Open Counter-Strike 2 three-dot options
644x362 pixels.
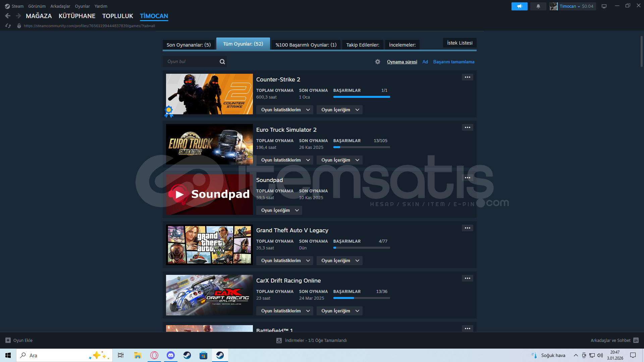pyautogui.click(x=467, y=77)
